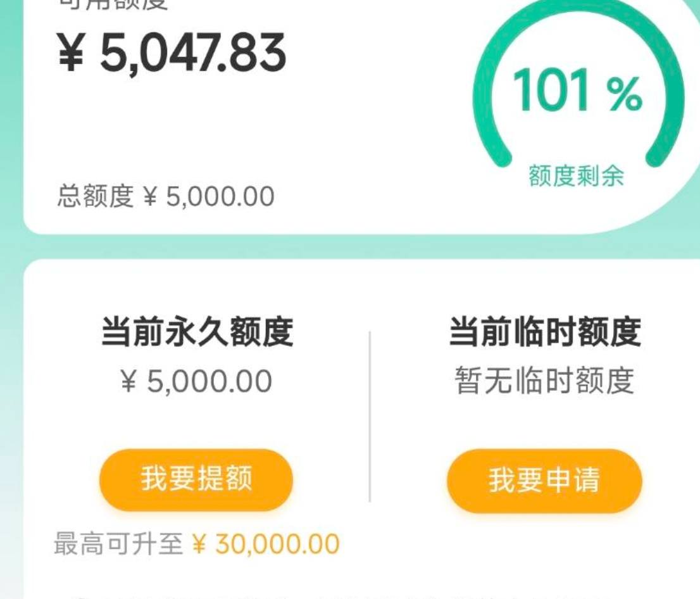Tap the 我要提额 orange button

(x=196, y=479)
